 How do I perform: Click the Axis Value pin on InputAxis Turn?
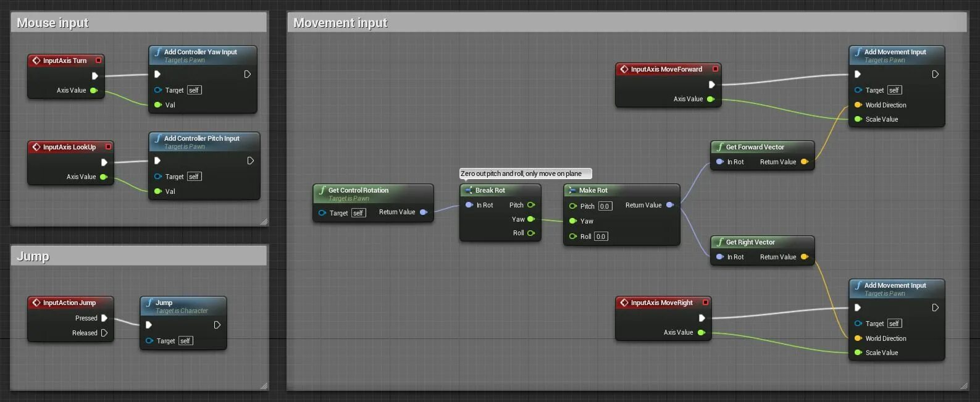[x=94, y=90]
